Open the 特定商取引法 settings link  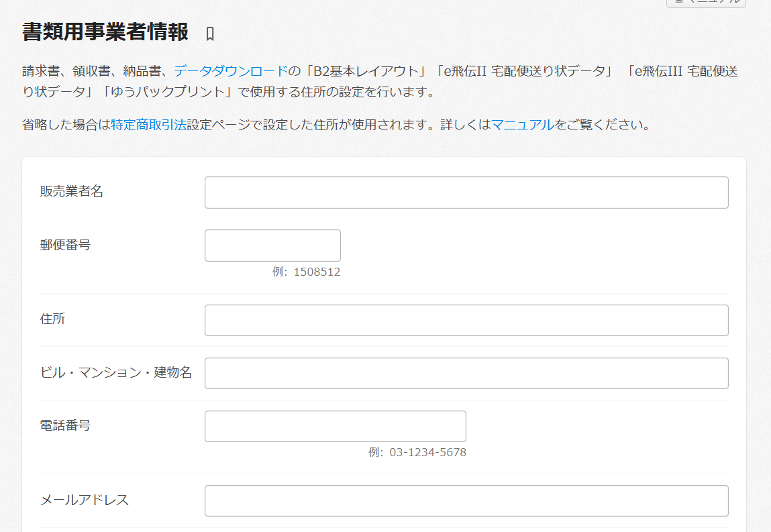coord(148,125)
